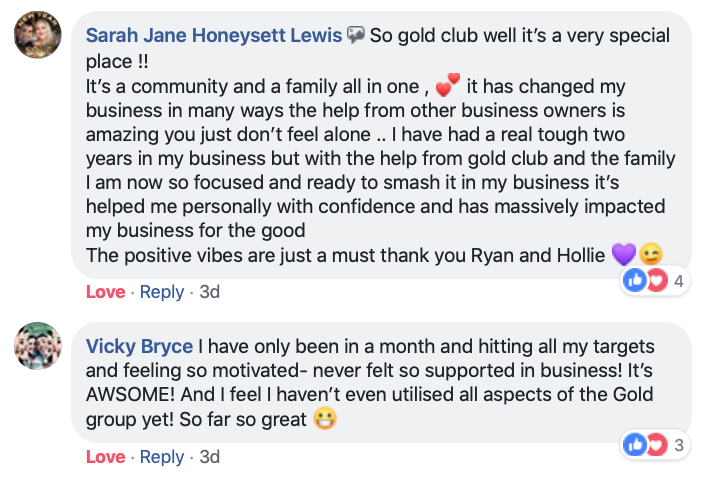Click the purple heart emoji in Sarah's comment
Screen dimensions: 710x477
624,254
